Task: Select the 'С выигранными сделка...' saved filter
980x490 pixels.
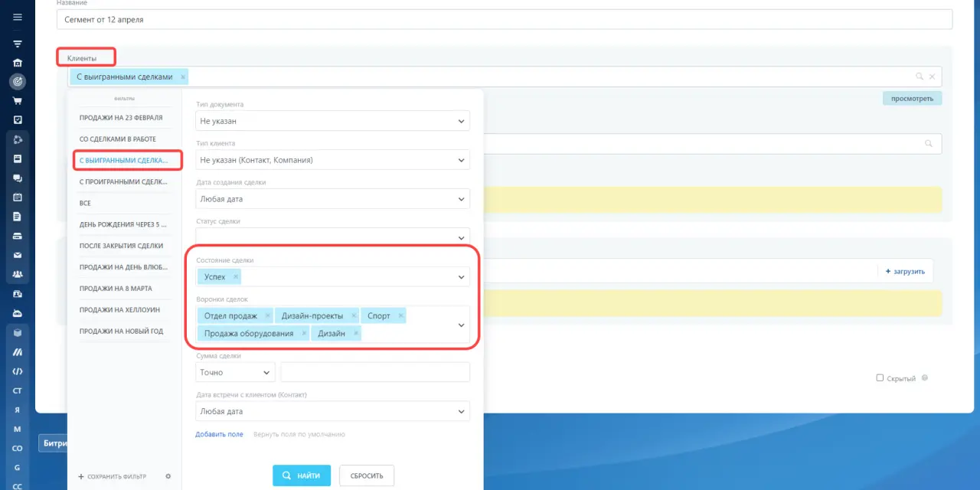Action: (x=123, y=160)
